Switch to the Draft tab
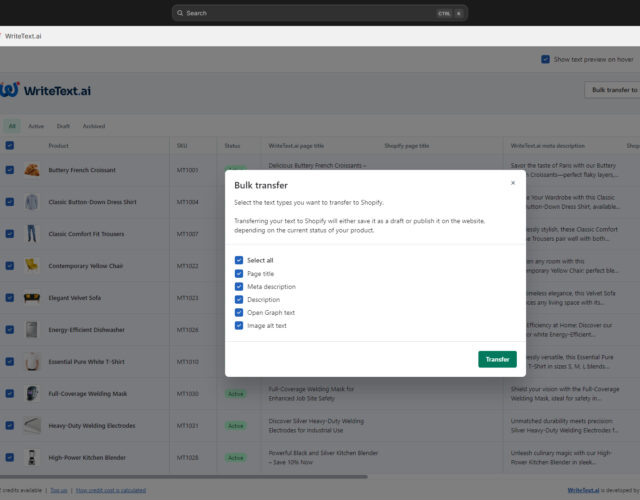Screen dimensions: 640x500 63,126
